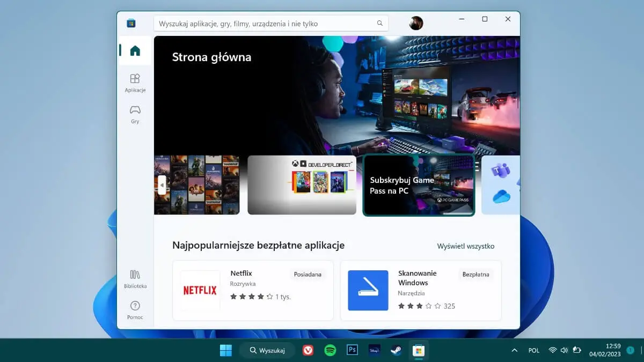Open the account profile picture menu
644x362 pixels.
[416, 23]
